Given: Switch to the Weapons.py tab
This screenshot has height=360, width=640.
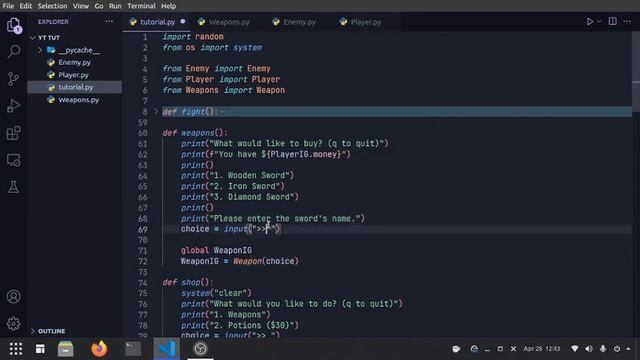Looking at the screenshot, I should point(229,22).
